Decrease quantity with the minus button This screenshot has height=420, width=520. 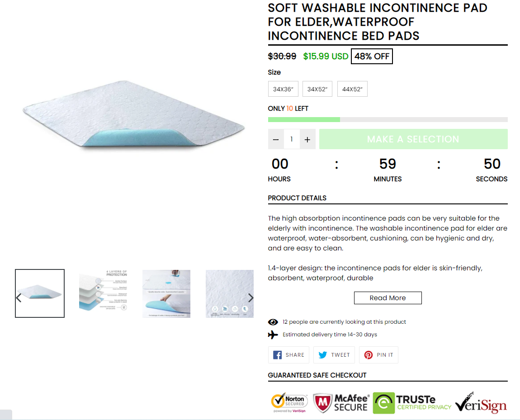[x=276, y=139]
